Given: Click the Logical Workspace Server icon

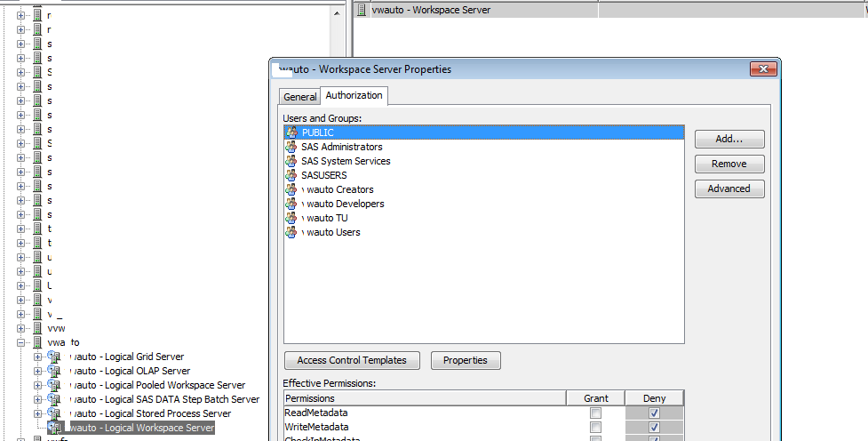Looking at the screenshot, I should pyautogui.click(x=53, y=428).
